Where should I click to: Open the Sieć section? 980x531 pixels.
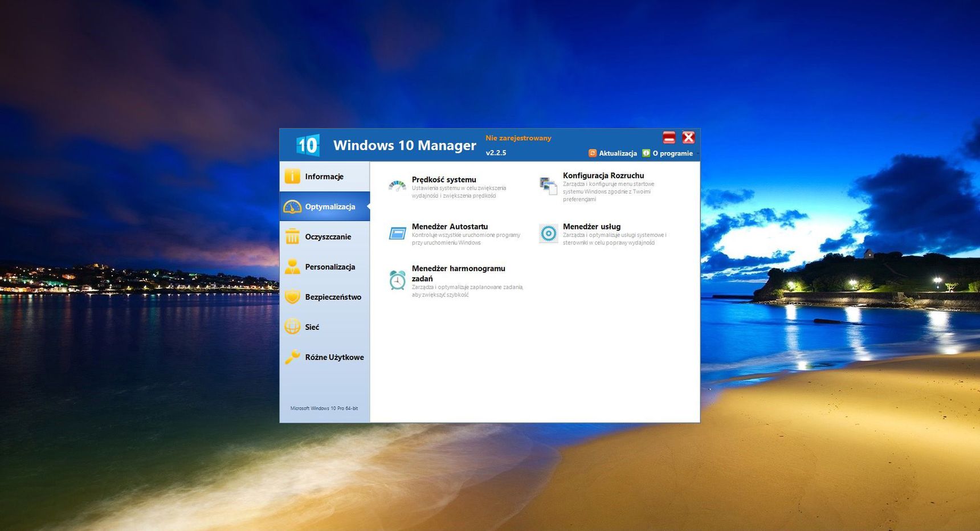325,327
